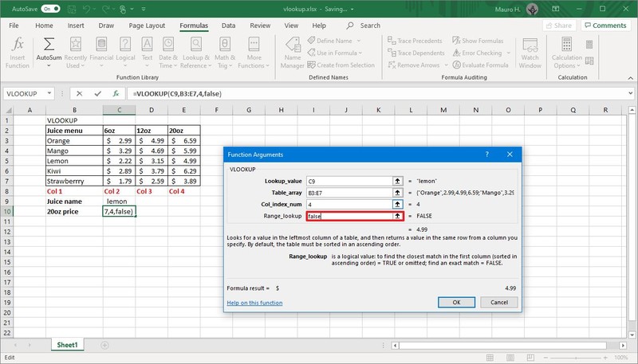Close the Function Arguments dialog

click(x=510, y=155)
